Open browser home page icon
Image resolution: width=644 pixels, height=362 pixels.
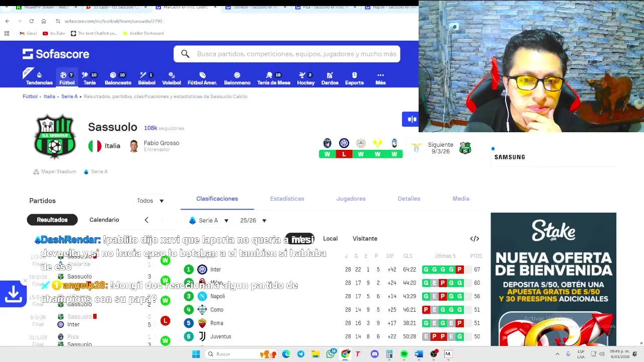point(43,21)
